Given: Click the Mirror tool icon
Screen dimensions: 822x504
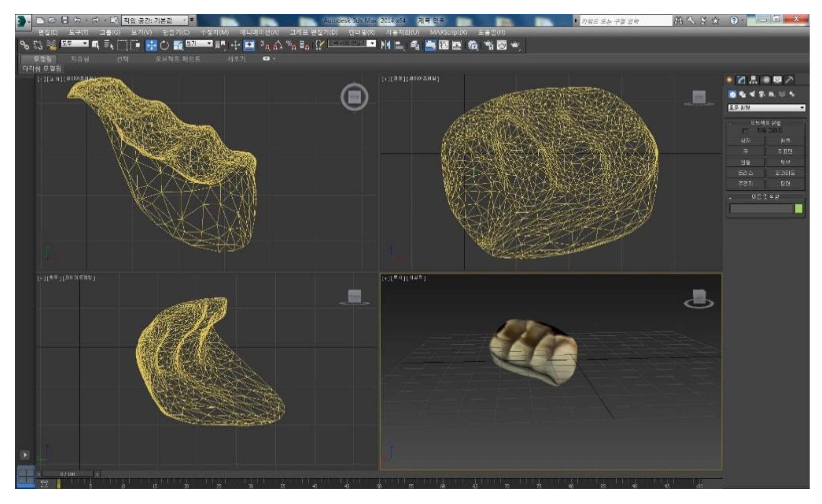Looking at the screenshot, I should click(385, 45).
